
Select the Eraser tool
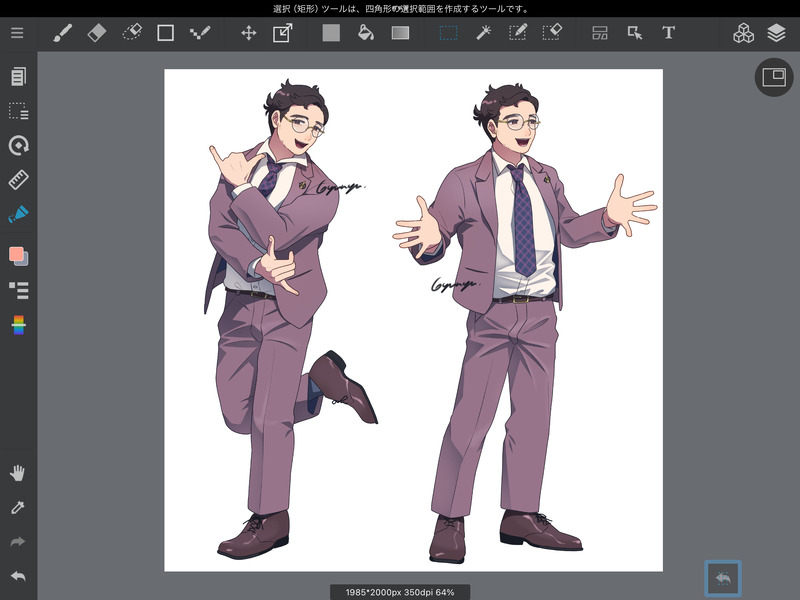(x=96, y=33)
